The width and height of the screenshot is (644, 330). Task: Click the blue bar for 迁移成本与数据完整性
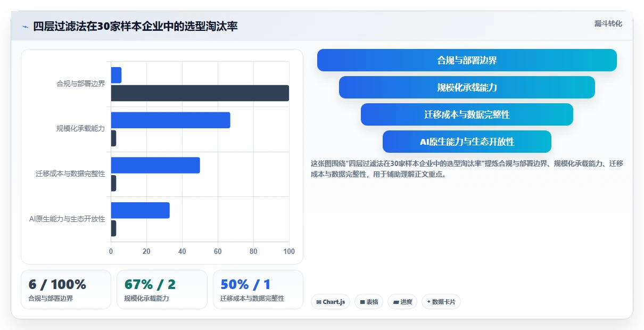coord(155,165)
